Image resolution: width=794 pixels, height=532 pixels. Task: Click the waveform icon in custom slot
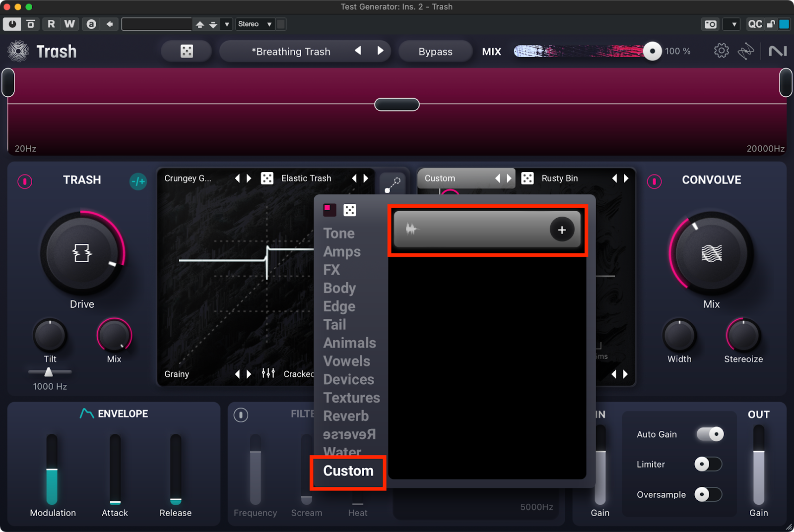tap(412, 229)
